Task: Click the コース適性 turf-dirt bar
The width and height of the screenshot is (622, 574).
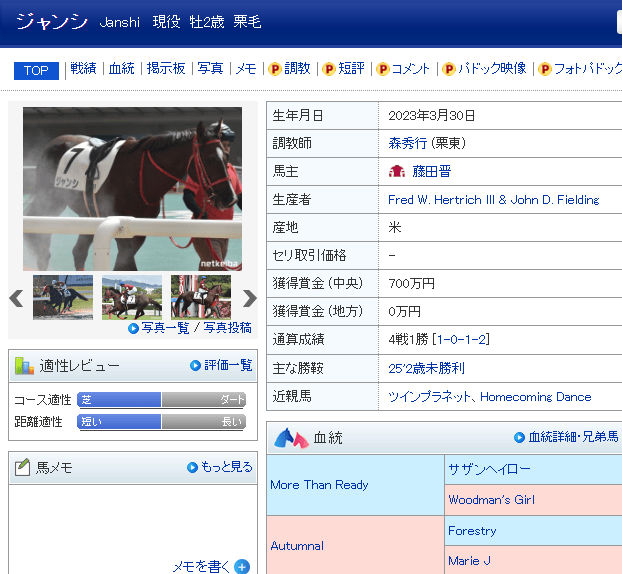Action: pos(161,399)
